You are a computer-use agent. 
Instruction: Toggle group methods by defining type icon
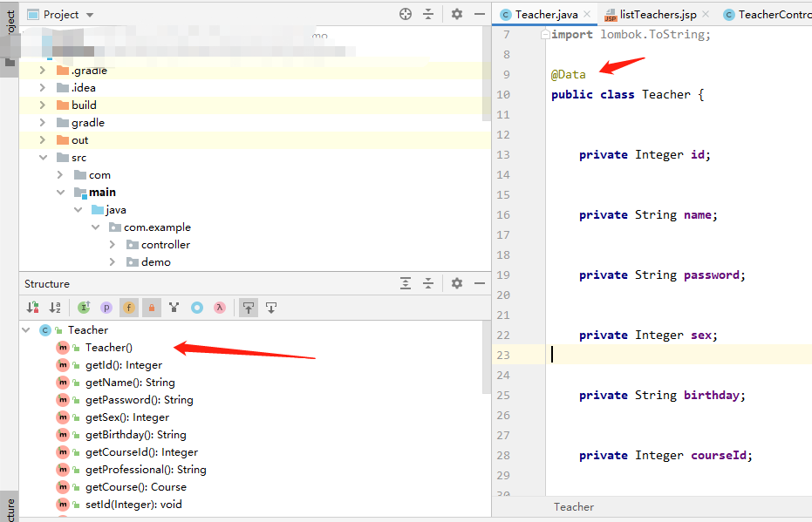[174, 308]
